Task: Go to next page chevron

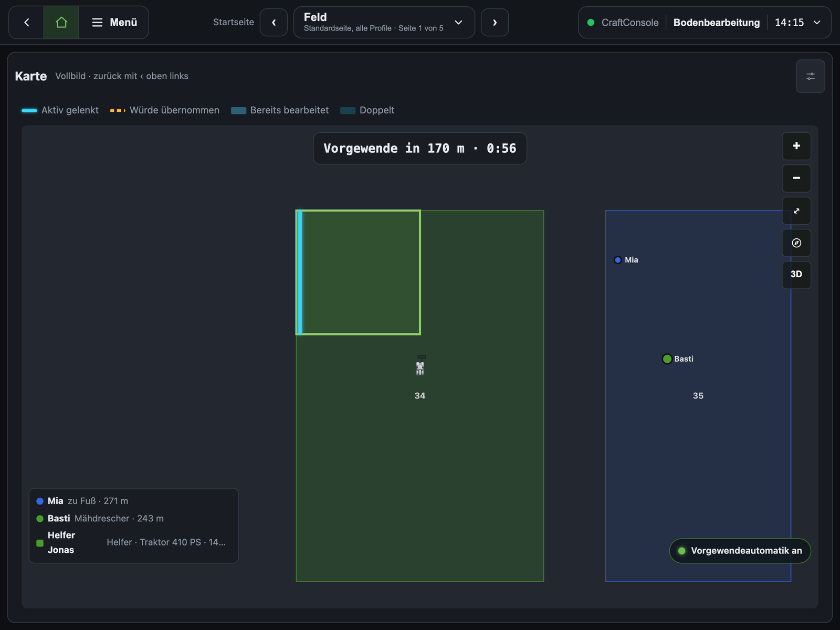Action: pos(495,23)
